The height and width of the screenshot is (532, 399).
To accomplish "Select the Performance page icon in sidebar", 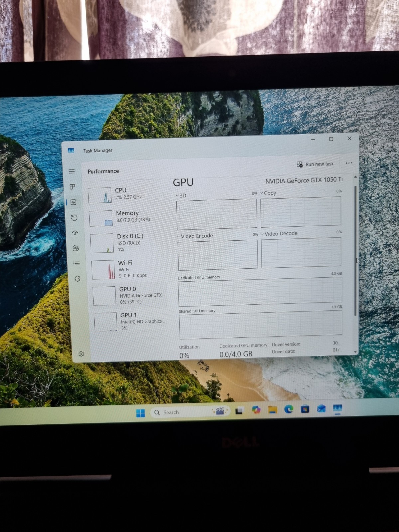I will click(x=73, y=202).
